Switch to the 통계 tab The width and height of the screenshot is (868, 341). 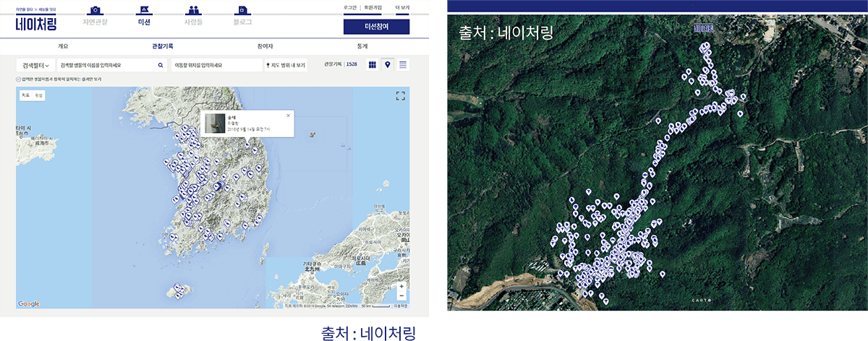pyautogui.click(x=362, y=46)
